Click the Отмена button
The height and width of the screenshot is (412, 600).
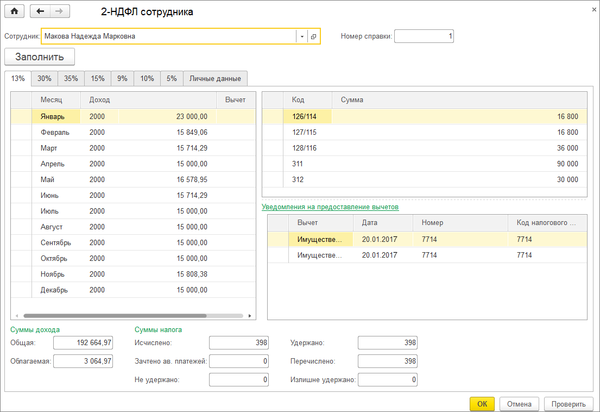point(519,404)
